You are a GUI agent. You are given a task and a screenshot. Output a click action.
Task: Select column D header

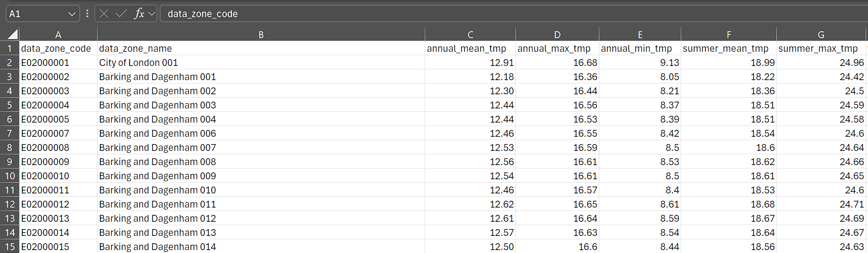click(557, 35)
